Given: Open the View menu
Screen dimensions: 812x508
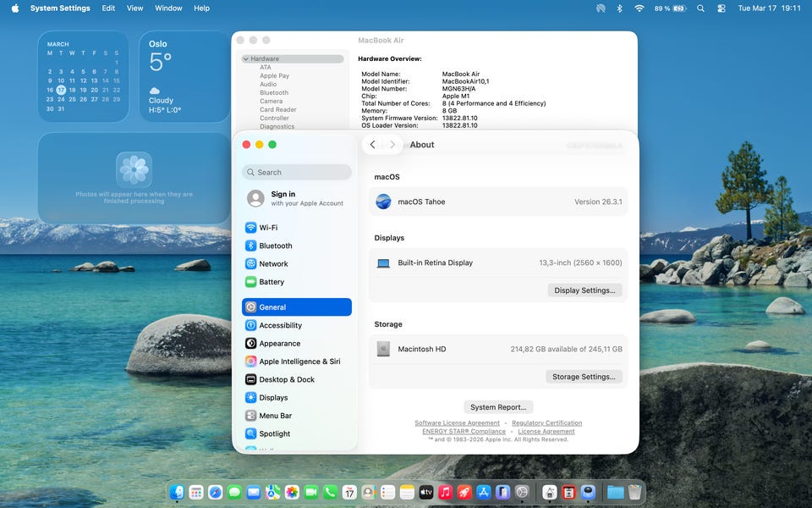Looking at the screenshot, I should pyautogui.click(x=134, y=8).
